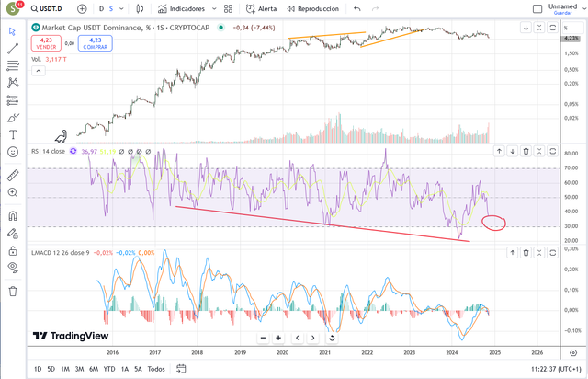Select the 1D date range
This screenshot has width=588, height=379.
tap(38, 369)
